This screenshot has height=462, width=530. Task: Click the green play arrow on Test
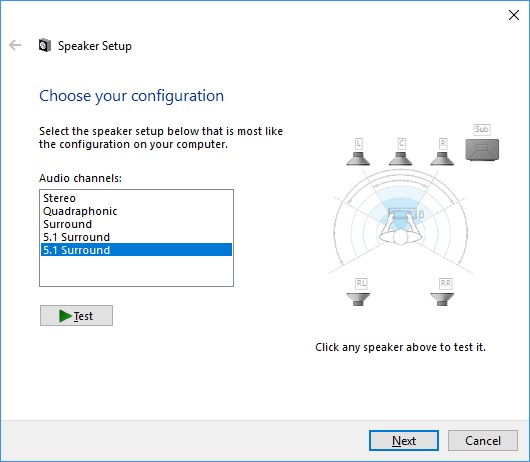[65, 316]
